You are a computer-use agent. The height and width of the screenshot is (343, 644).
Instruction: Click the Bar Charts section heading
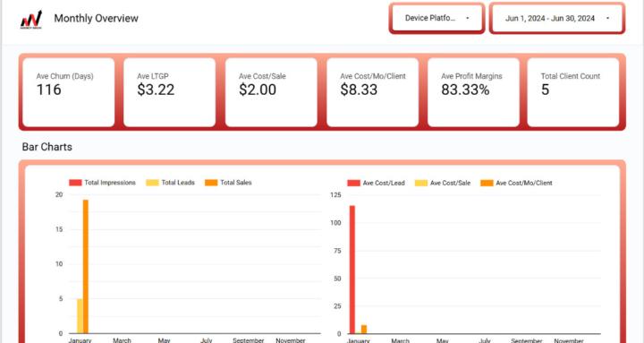[x=47, y=147]
